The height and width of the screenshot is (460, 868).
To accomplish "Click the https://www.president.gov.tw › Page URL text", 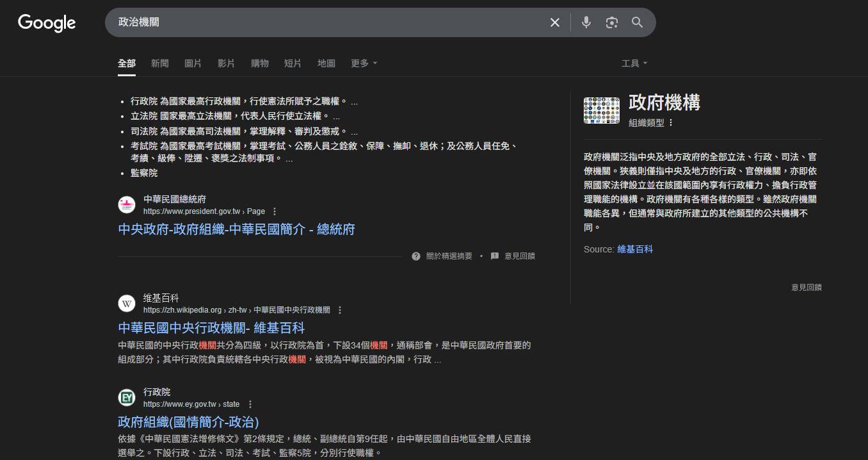I will click(204, 211).
